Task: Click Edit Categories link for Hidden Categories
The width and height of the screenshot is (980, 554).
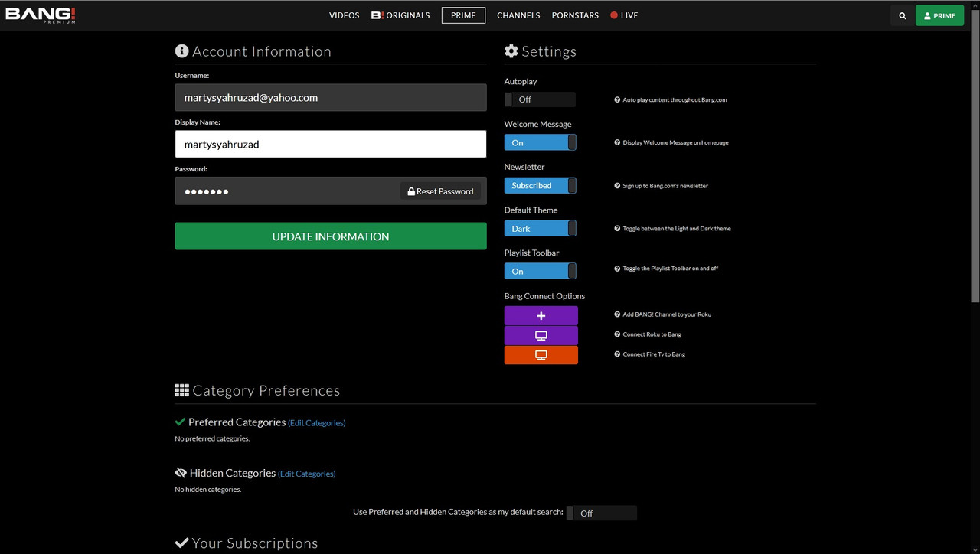Action: pyautogui.click(x=307, y=474)
